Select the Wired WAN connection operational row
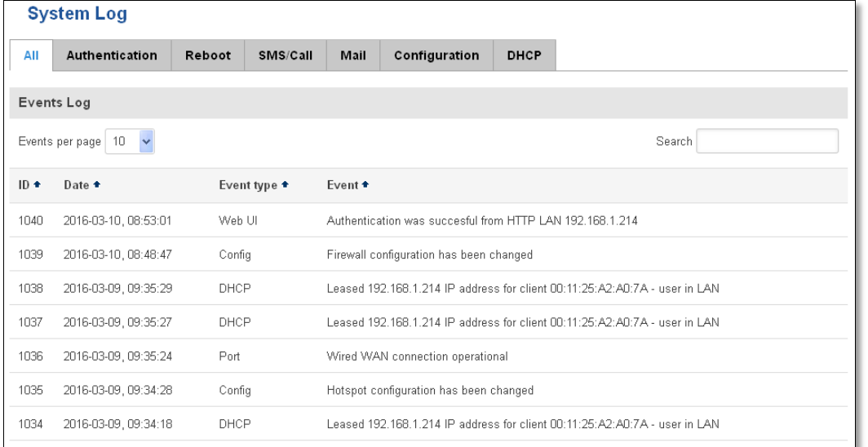This screenshot has width=868, height=447. [x=428, y=356]
